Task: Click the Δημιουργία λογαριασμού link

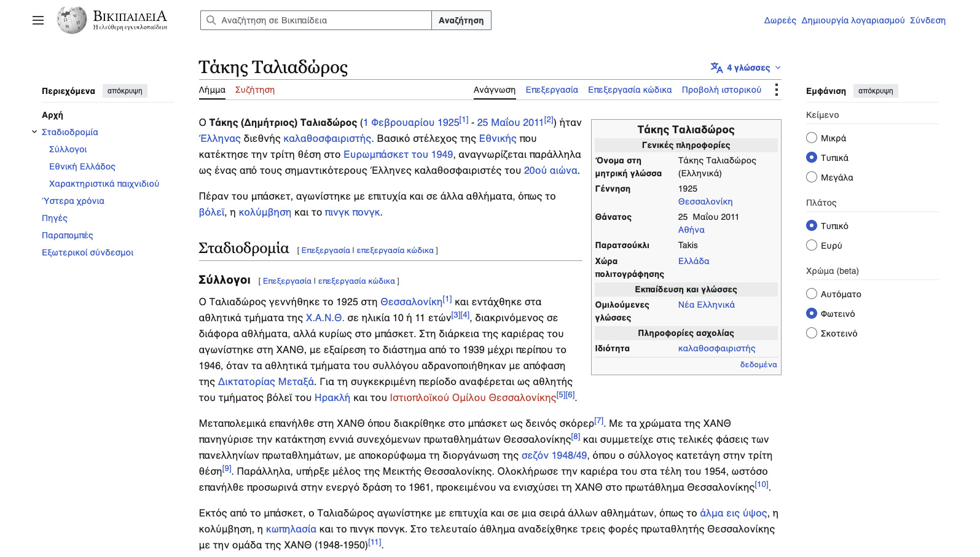Action: (x=853, y=20)
